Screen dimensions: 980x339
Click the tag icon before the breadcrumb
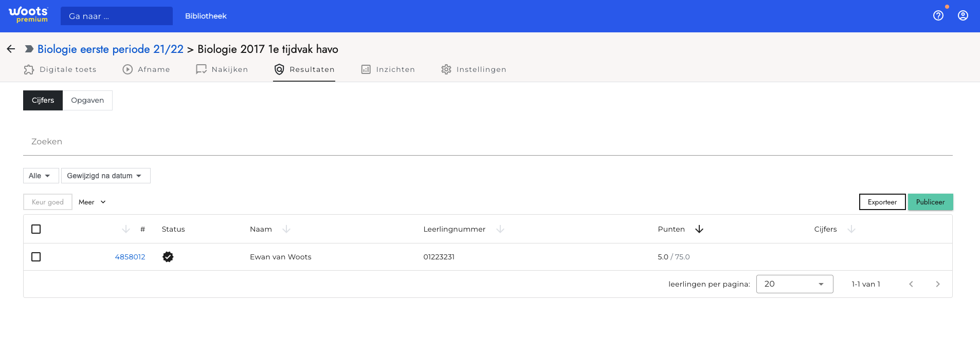[x=29, y=49]
